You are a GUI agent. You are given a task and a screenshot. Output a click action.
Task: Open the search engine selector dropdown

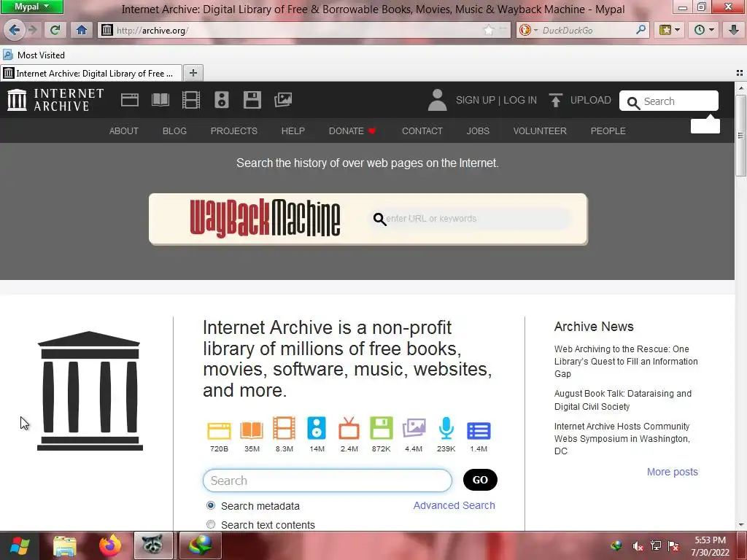pyautogui.click(x=528, y=30)
